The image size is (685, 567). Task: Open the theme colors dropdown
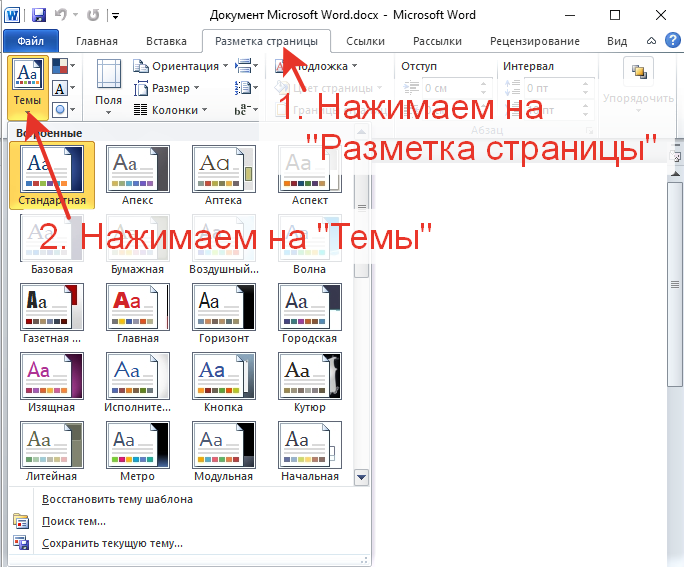(x=64, y=66)
